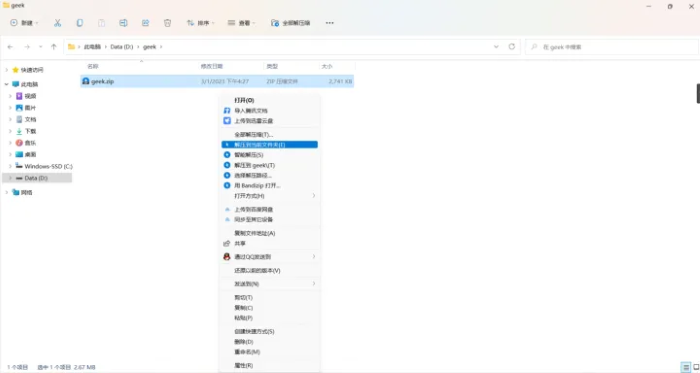700x373 pixels.
Task: Click the Paste toolbar icon
Action: click(x=101, y=23)
